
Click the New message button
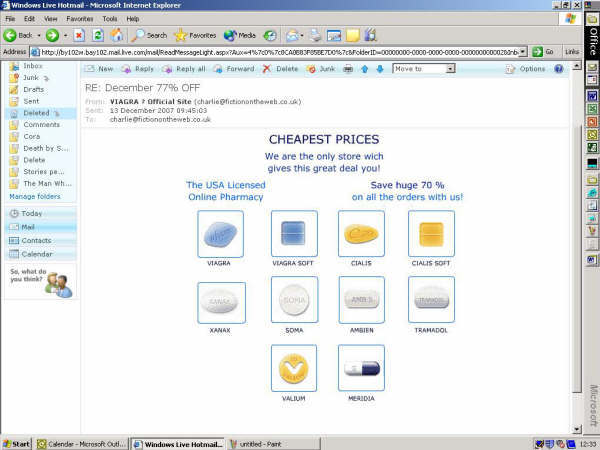tap(99, 69)
